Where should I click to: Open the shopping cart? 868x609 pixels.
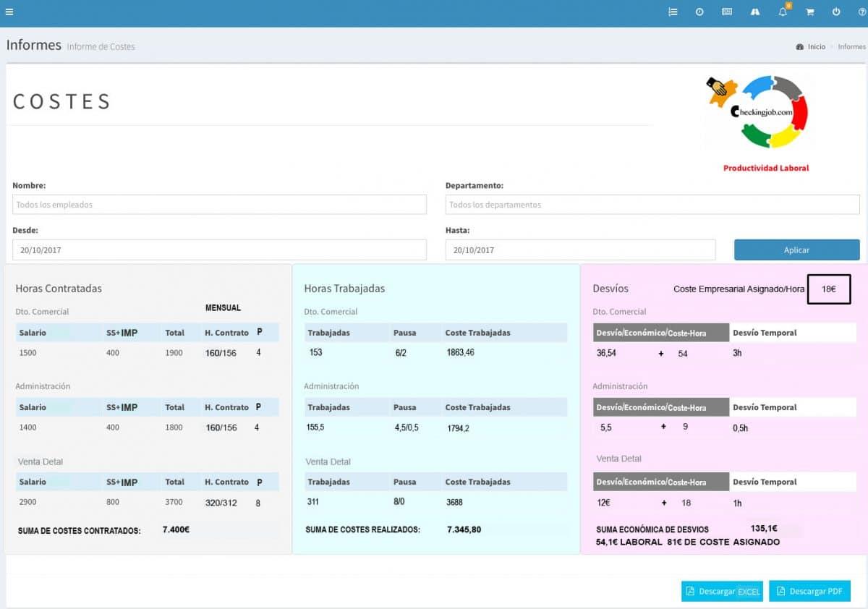pyautogui.click(x=810, y=12)
